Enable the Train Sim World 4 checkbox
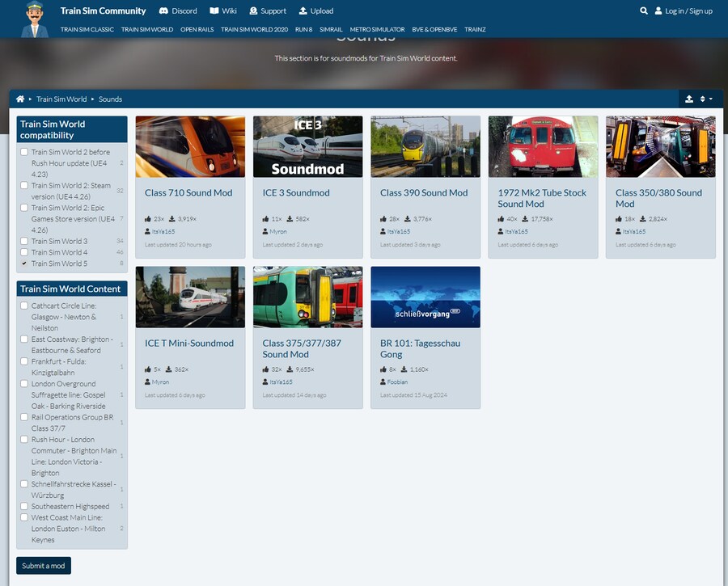The height and width of the screenshot is (586, 728). (24, 252)
